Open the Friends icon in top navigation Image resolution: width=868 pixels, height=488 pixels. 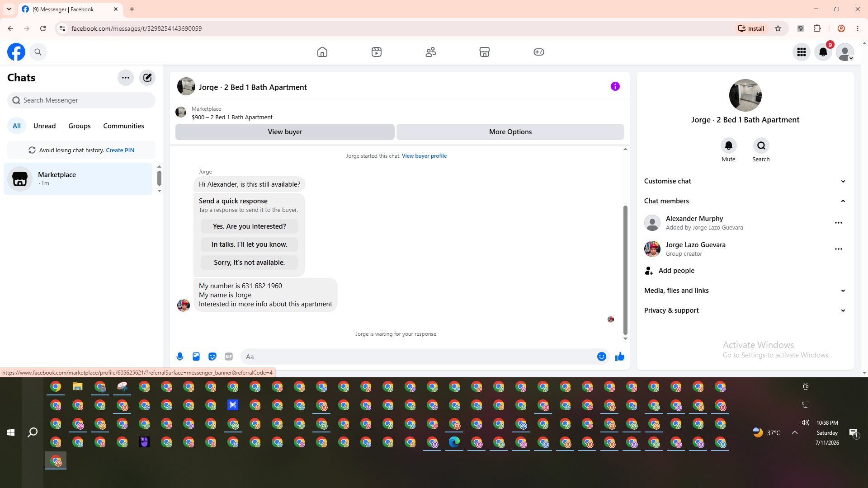[431, 52]
